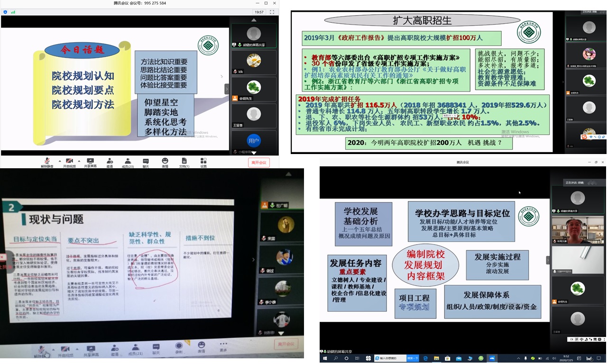
Task: Show hidden system tray icons chevron
Action: 518,358
